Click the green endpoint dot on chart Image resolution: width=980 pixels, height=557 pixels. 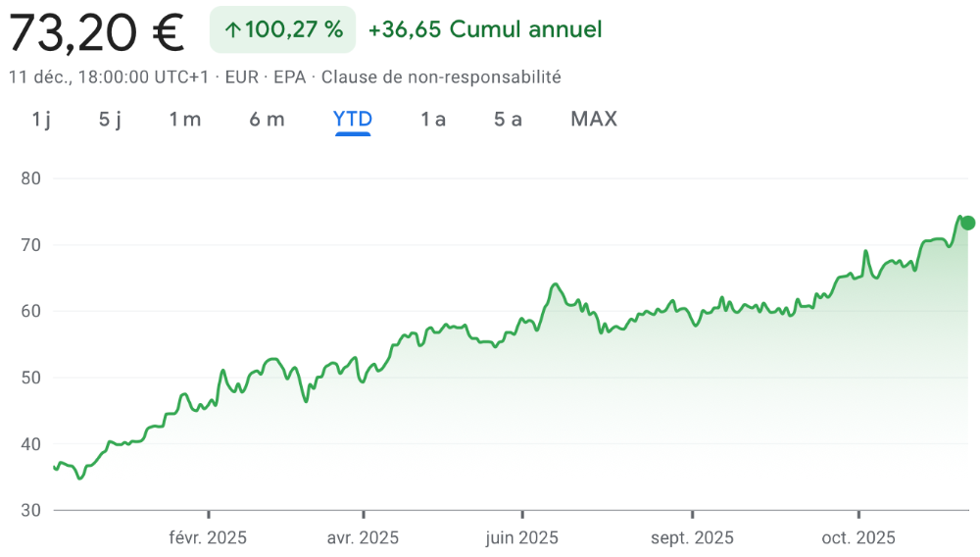click(x=968, y=223)
